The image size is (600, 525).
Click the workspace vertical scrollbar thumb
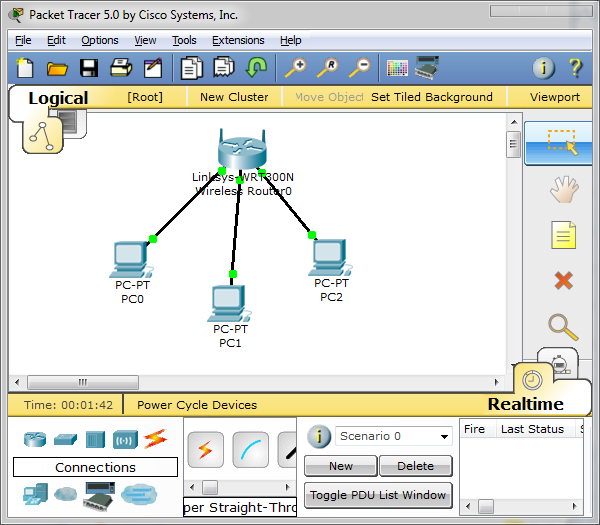(x=513, y=144)
